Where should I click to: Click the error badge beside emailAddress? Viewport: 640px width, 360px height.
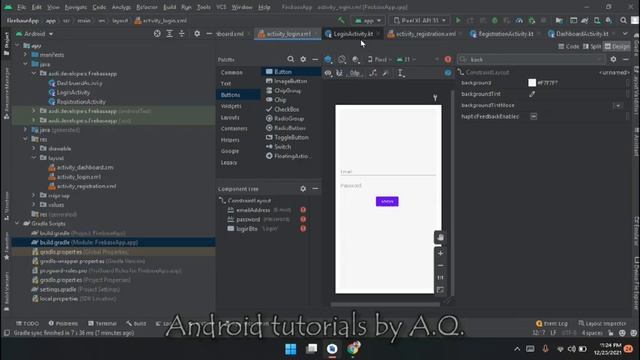click(x=303, y=210)
